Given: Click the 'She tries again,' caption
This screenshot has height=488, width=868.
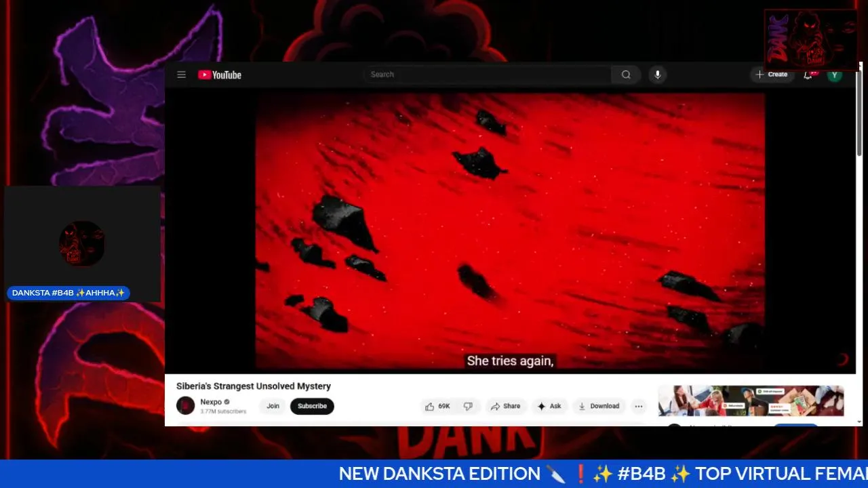Looking at the screenshot, I should (x=510, y=361).
